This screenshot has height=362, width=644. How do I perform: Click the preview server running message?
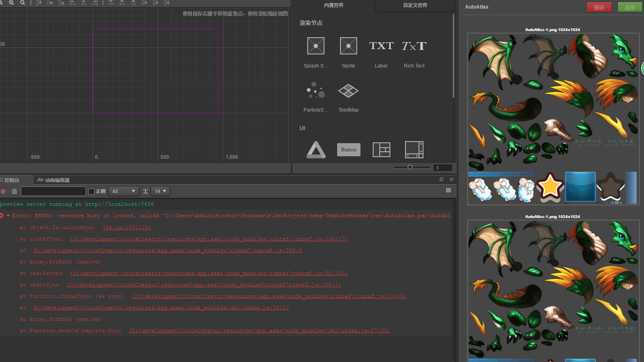click(77, 204)
